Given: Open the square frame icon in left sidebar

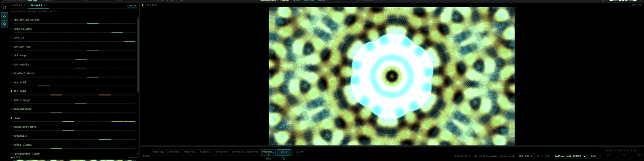Looking at the screenshot, I should 4,8.
